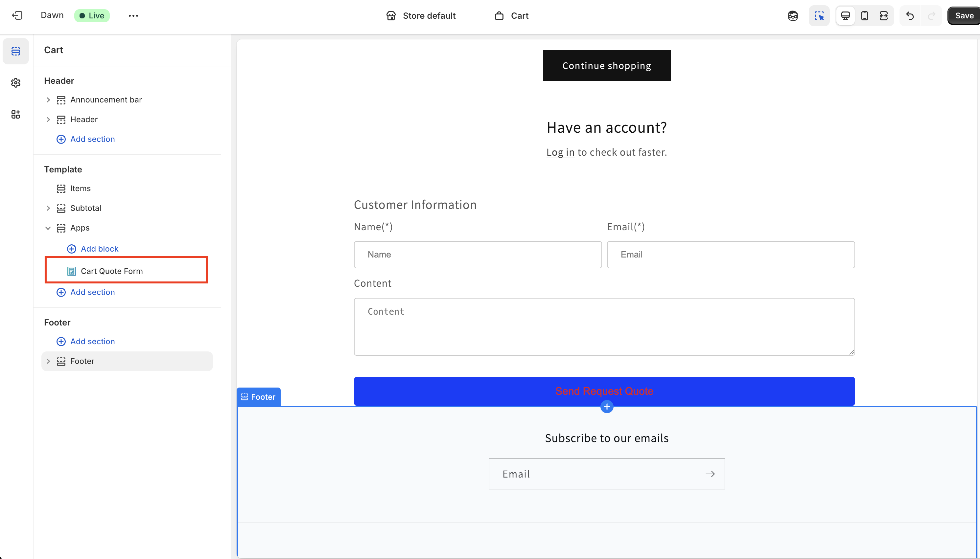Click the exit editor icon
Screen dimensions: 980x559
point(17,15)
